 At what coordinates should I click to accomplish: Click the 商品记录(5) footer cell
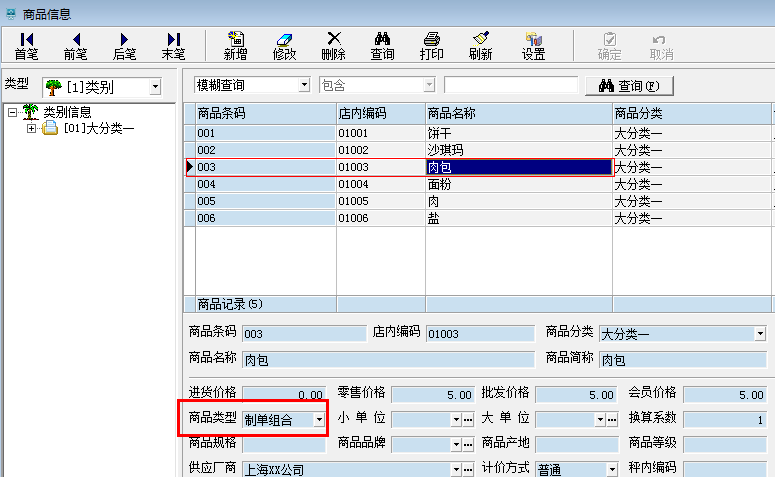[266, 304]
